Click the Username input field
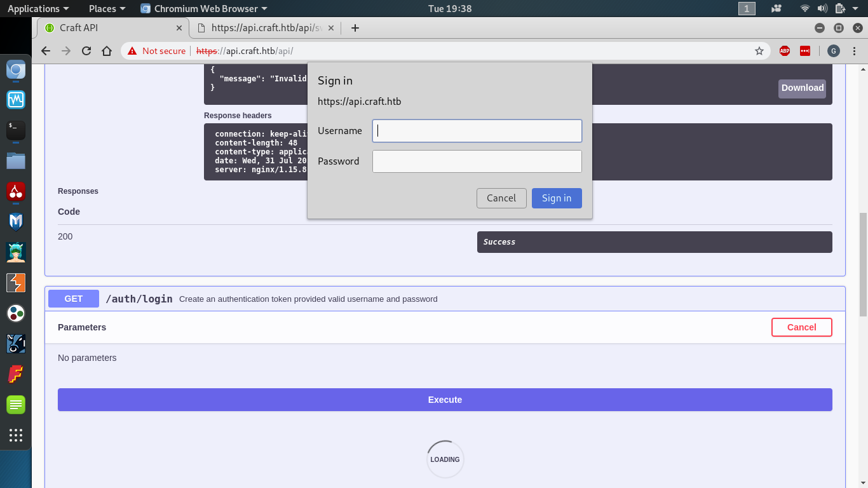The image size is (868, 488). [x=477, y=131]
